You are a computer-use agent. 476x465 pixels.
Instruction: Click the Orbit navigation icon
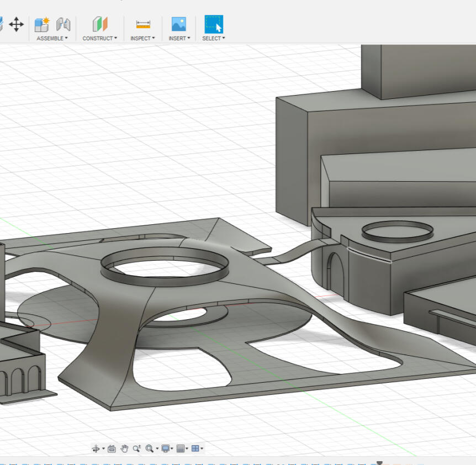pyautogui.click(x=96, y=448)
